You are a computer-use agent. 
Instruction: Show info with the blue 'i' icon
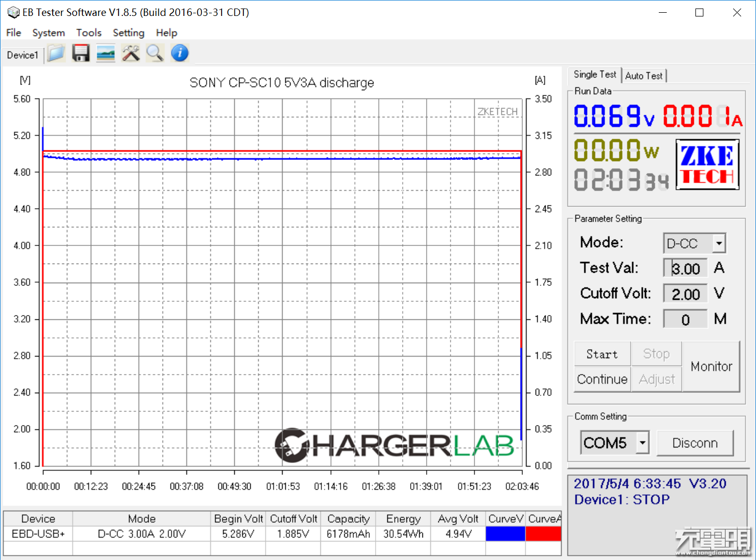[180, 53]
